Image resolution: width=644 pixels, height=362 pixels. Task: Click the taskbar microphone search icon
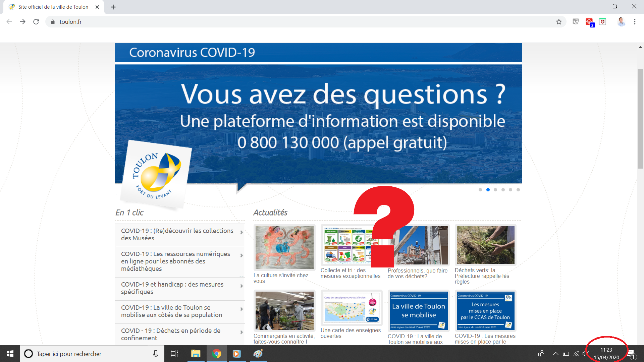(x=156, y=354)
